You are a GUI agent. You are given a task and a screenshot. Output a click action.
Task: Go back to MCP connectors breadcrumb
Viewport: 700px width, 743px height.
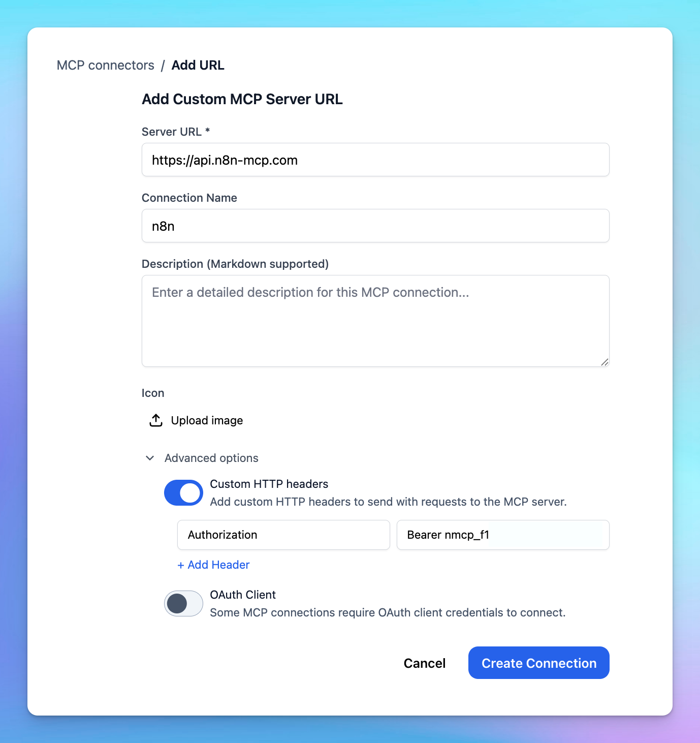106,65
